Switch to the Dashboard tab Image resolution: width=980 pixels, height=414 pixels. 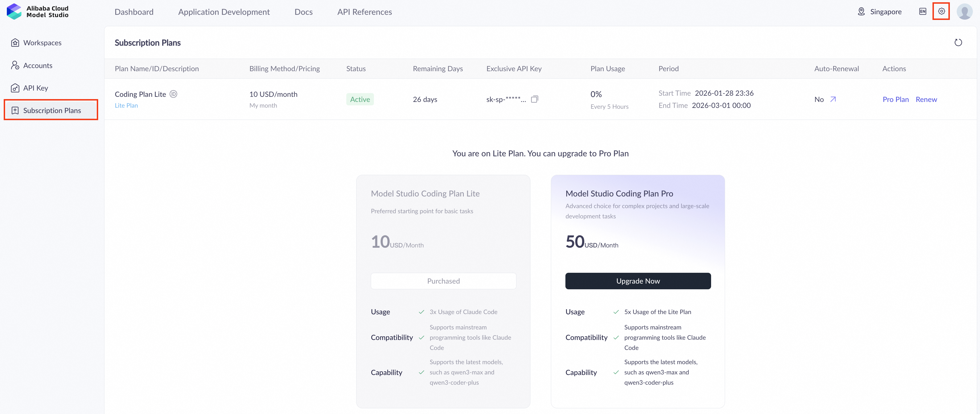pos(134,12)
